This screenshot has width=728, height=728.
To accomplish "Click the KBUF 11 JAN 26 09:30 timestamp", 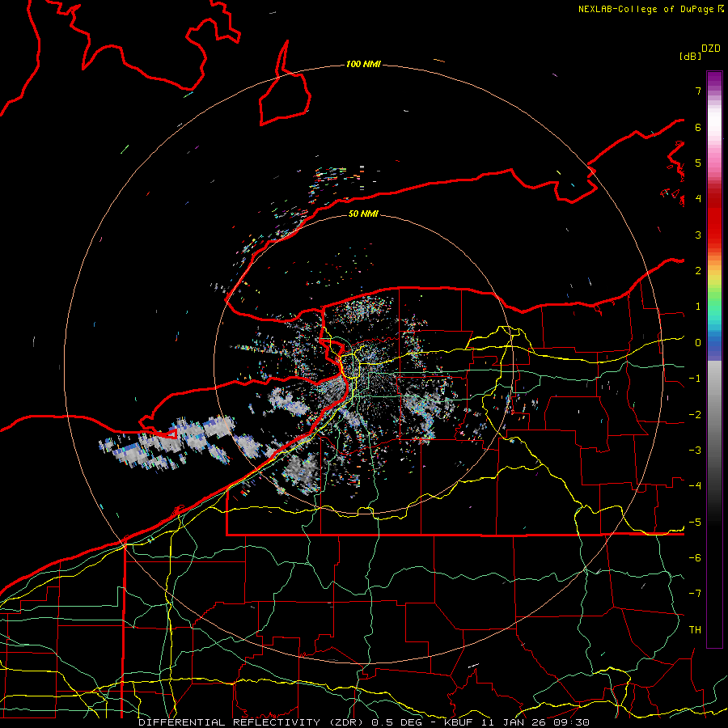I will [517, 722].
